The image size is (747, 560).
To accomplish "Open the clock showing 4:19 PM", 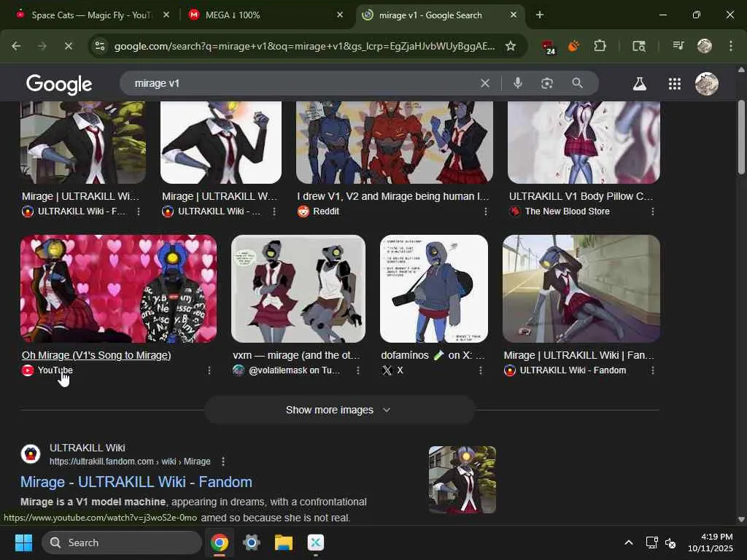I will (711, 542).
